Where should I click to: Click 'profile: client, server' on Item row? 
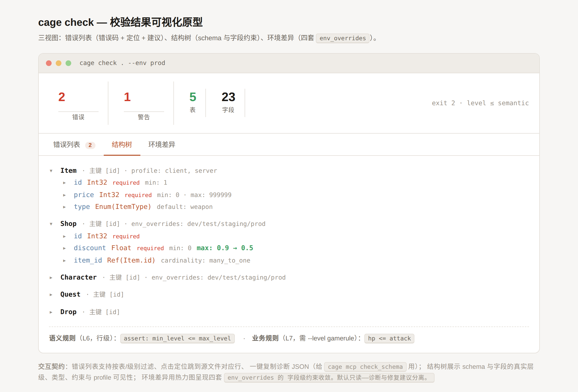[x=174, y=171]
